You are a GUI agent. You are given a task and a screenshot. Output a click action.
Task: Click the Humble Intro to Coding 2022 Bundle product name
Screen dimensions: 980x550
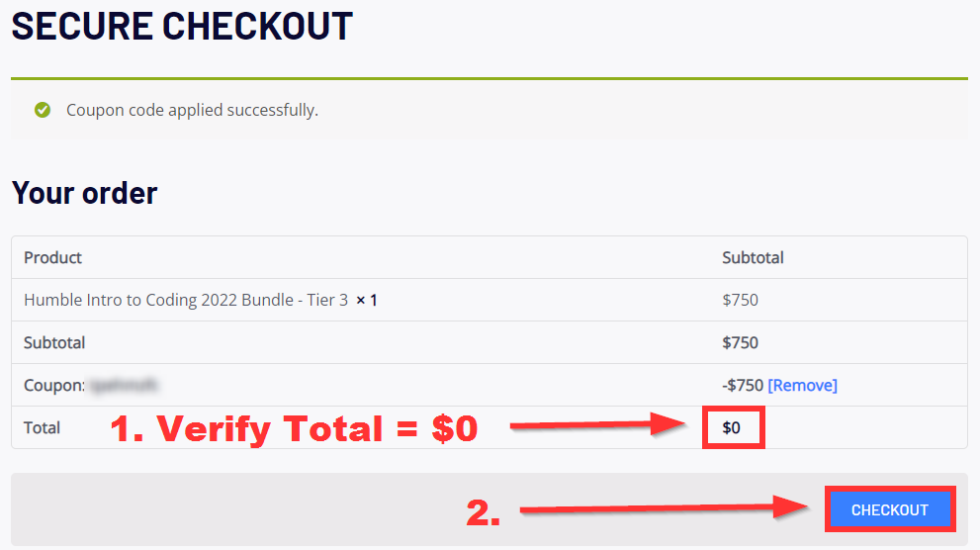click(186, 300)
